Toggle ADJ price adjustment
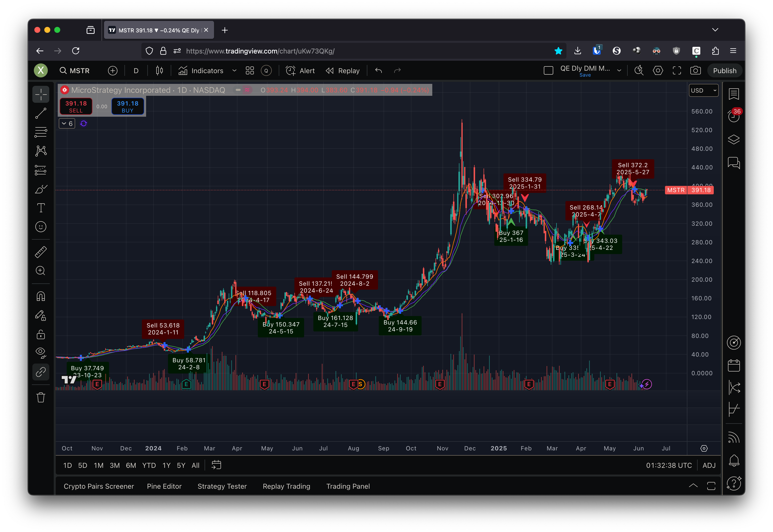The height and width of the screenshot is (532, 773). pos(709,465)
